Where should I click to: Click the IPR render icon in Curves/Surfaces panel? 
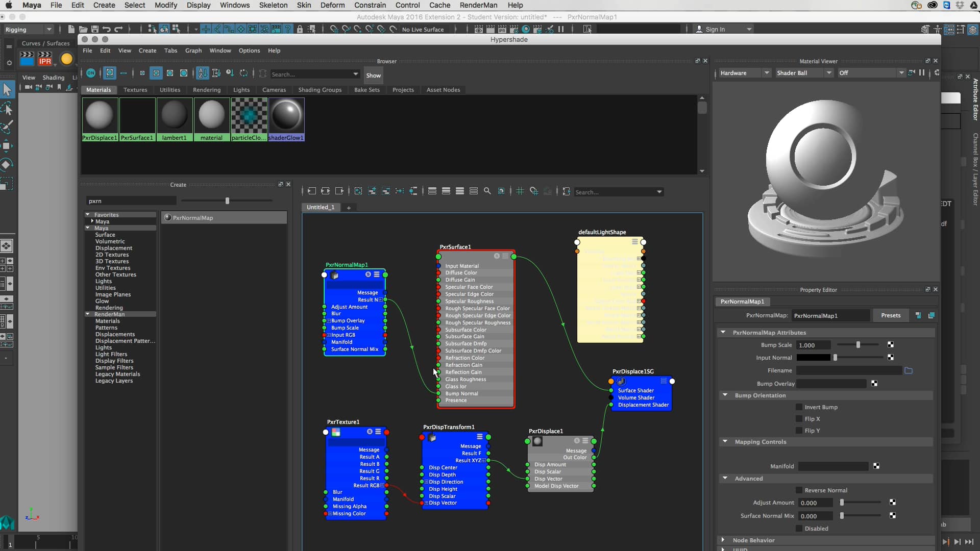pyautogui.click(x=45, y=59)
